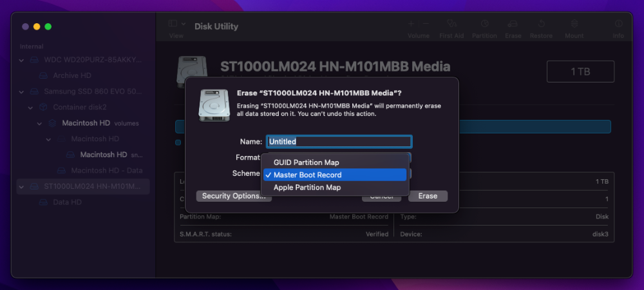Click the disk3 device value

[x=600, y=234]
